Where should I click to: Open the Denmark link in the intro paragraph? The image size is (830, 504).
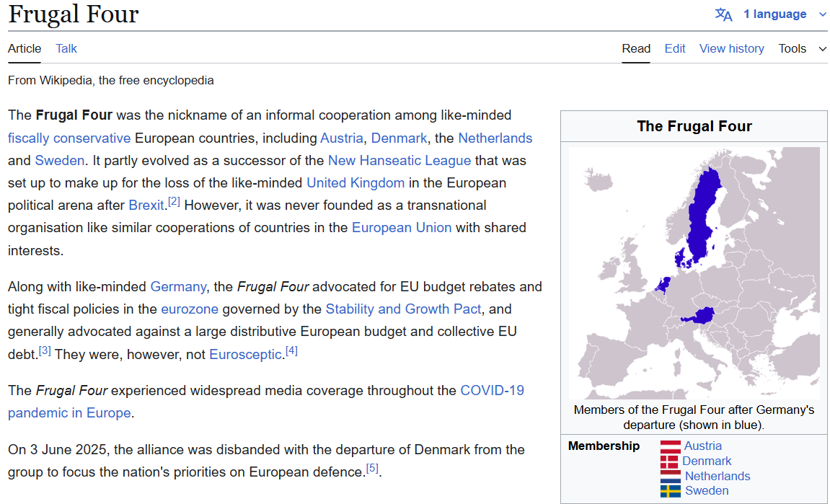point(399,138)
